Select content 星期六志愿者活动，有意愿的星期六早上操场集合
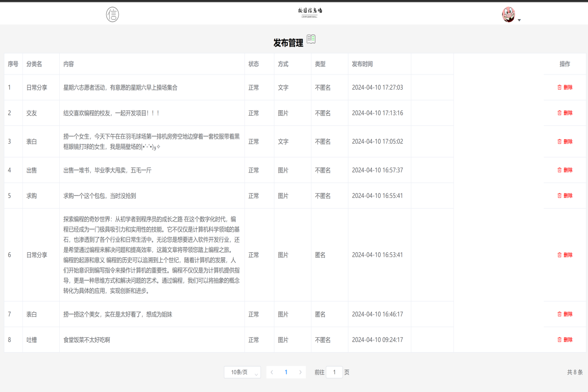The width and height of the screenshot is (588, 392). pyautogui.click(x=121, y=88)
